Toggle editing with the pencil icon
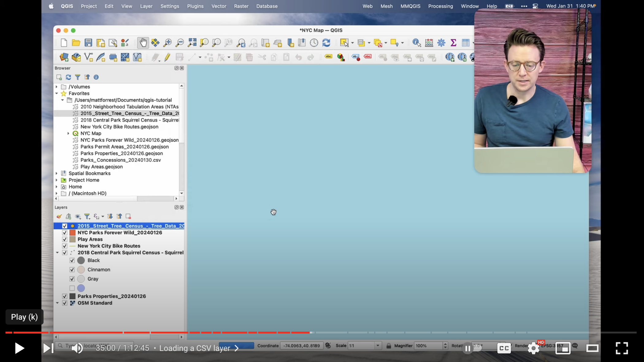 click(x=167, y=57)
